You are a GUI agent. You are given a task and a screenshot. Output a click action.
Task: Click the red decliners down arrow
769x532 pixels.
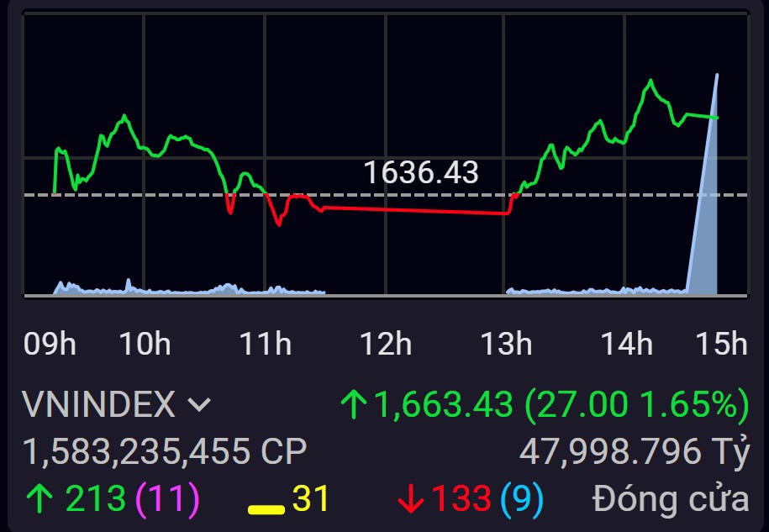click(x=411, y=499)
